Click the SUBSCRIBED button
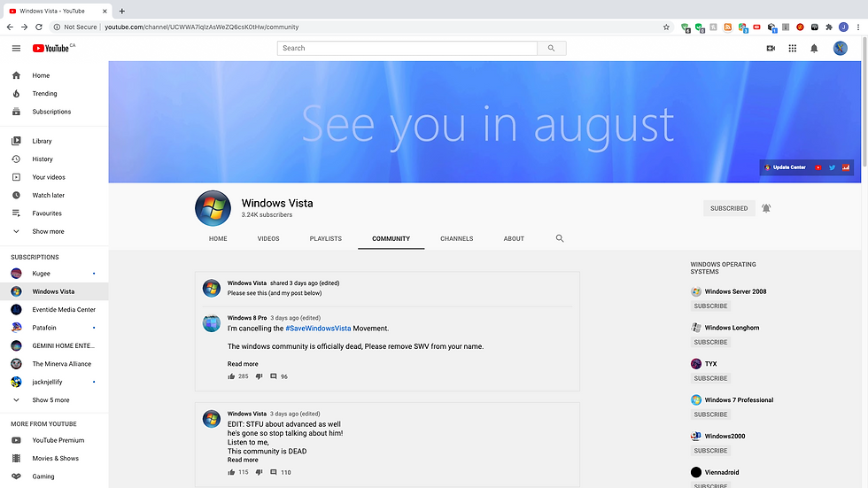Viewport: 868px width, 488px height. 729,208
